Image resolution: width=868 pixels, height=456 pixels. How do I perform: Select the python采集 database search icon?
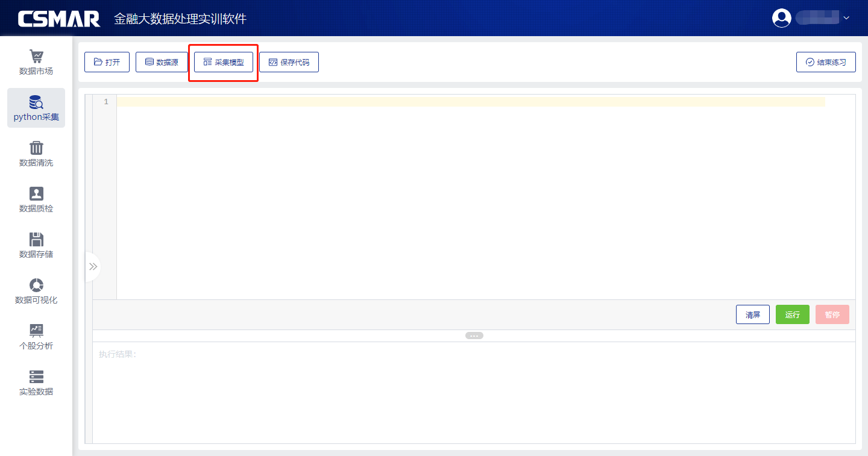[x=36, y=102]
